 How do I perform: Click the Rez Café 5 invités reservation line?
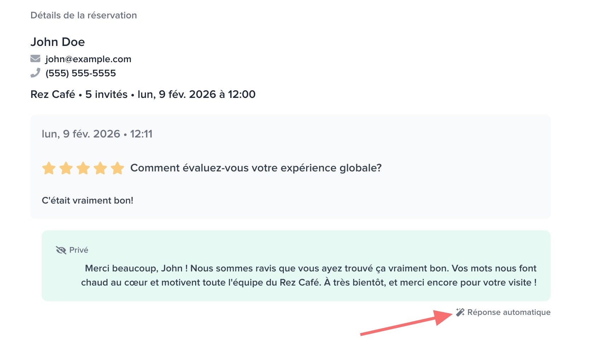pyautogui.click(x=143, y=94)
